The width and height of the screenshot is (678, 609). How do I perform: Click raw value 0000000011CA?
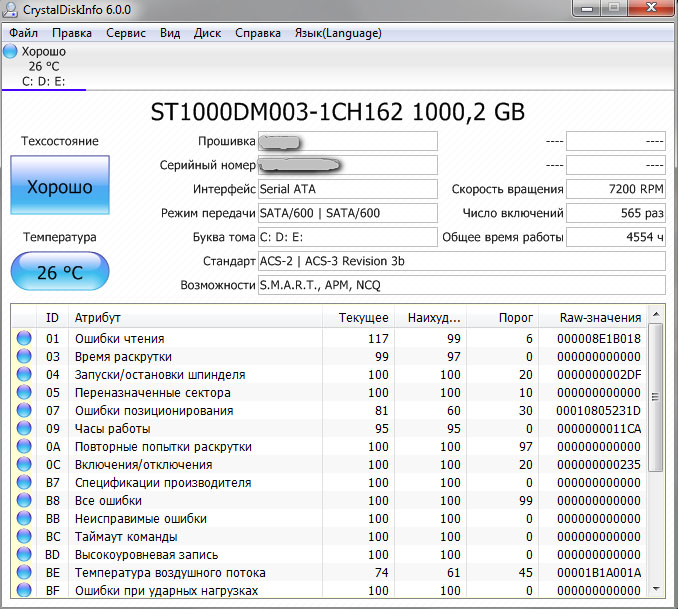point(599,429)
